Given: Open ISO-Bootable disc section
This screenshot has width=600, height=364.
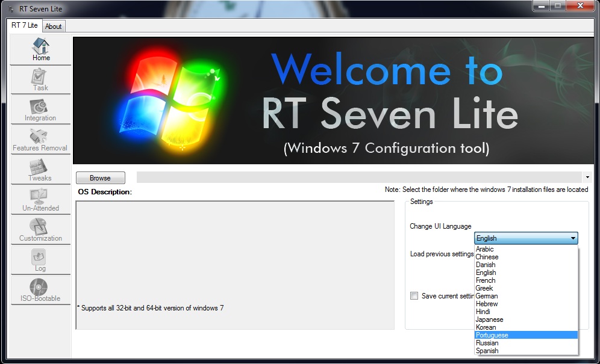Looking at the screenshot, I should 40,290.
